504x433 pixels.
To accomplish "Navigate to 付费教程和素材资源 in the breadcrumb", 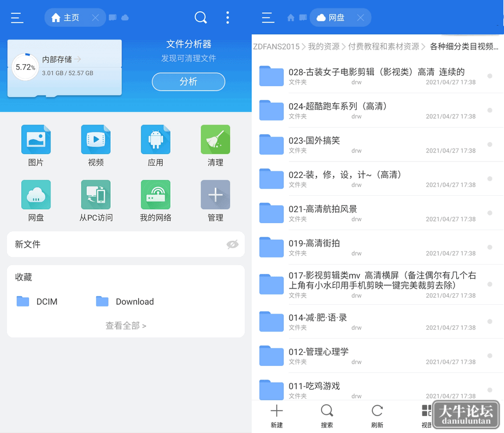I will point(384,47).
